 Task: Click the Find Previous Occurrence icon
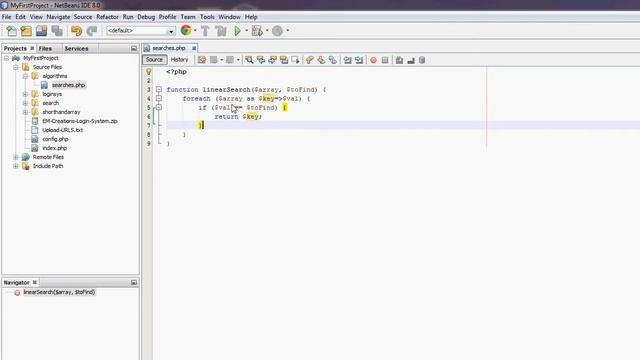click(x=260, y=60)
